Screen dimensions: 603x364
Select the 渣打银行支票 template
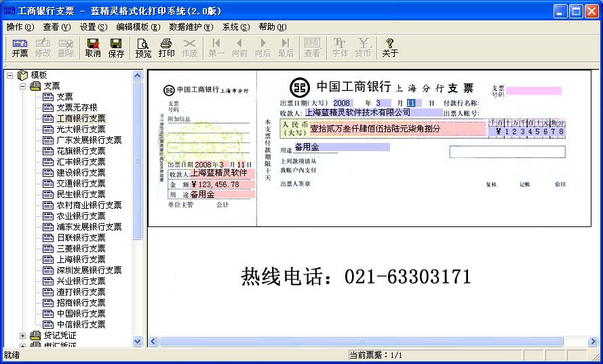[x=81, y=292]
